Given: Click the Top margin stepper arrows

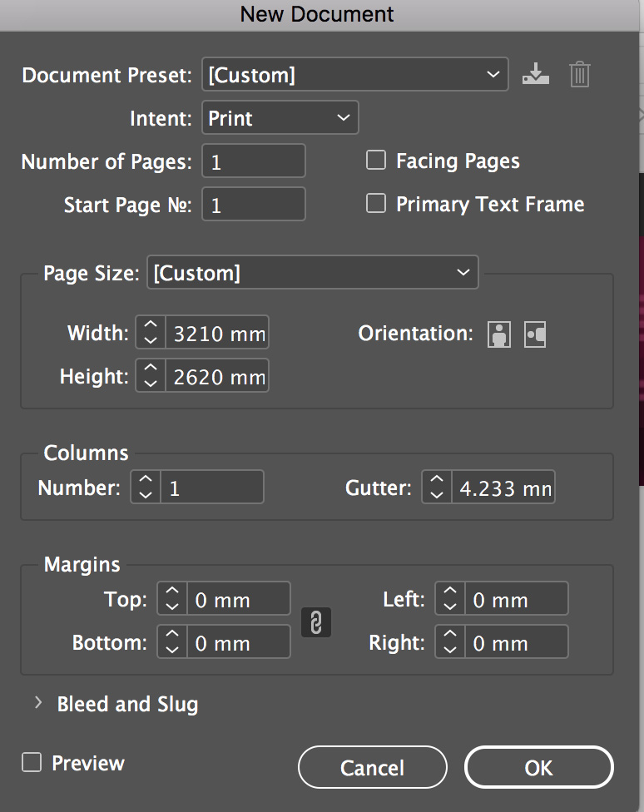Looking at the screenshot, I should point(172,599).
